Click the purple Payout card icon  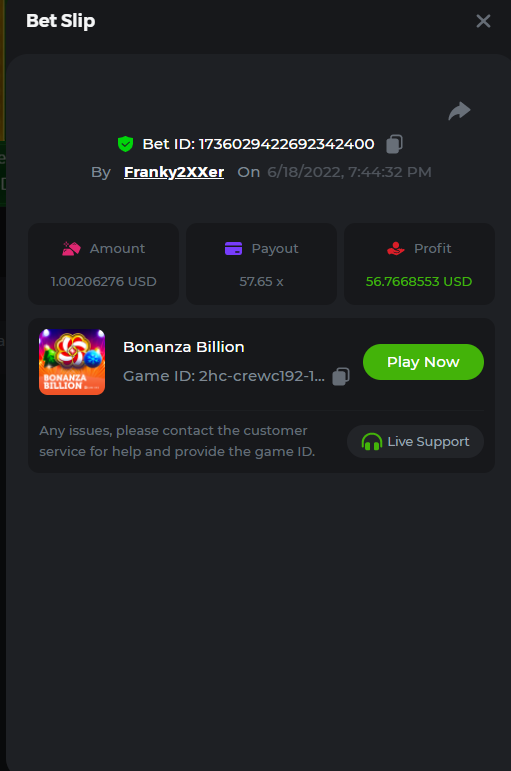coord(233,249)
